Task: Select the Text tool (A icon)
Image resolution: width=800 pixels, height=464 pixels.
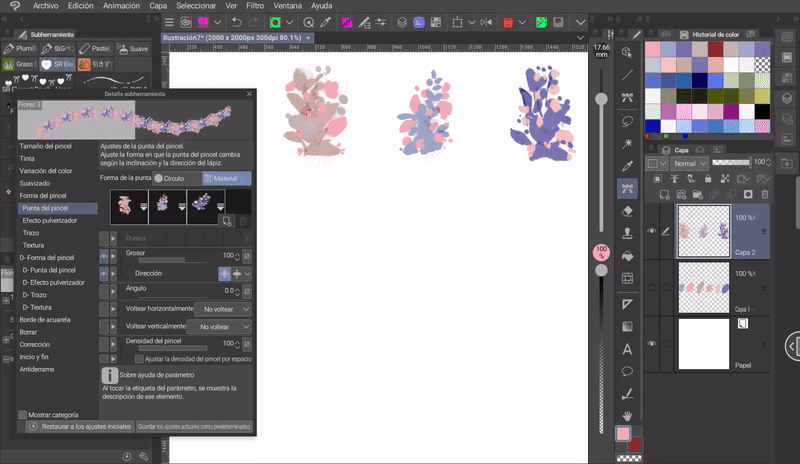Action: pos(628,349)
